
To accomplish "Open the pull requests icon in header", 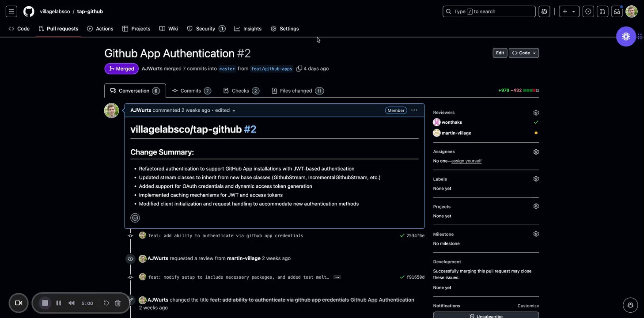I will point(602,11).
